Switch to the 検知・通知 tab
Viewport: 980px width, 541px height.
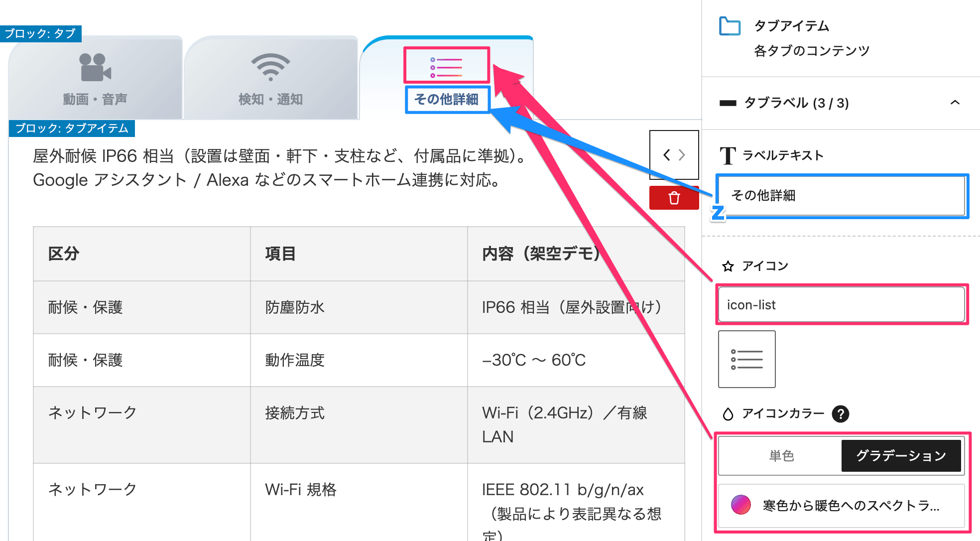click(x=270, y=99)
